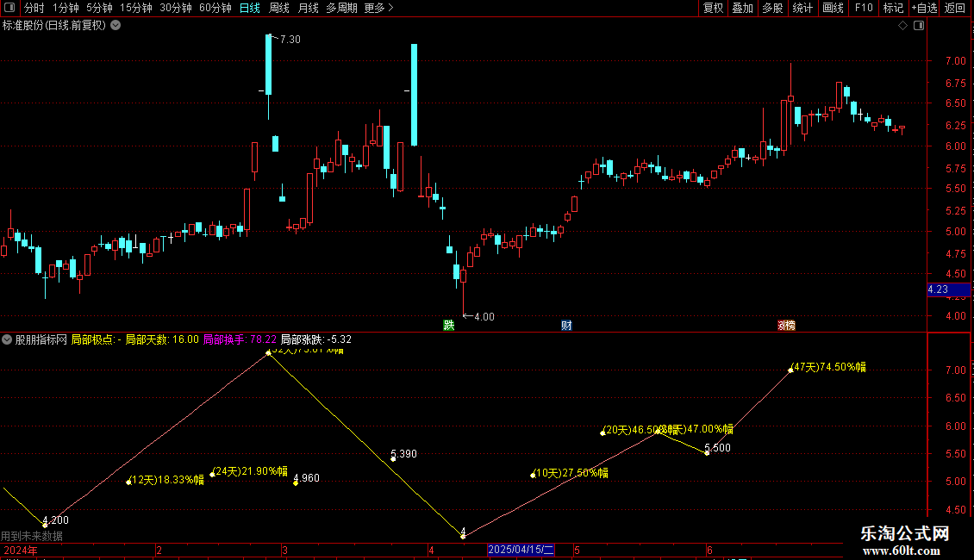Switch to the 周线 weekly chart
The width and height of the screenshot is (974, 560).
(279, 8)
